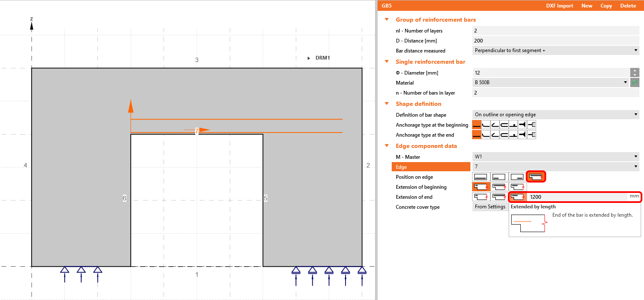Select highlighted extended position on edge icon
The height and width of the screenshot is (300, 644).
point(536,177)
